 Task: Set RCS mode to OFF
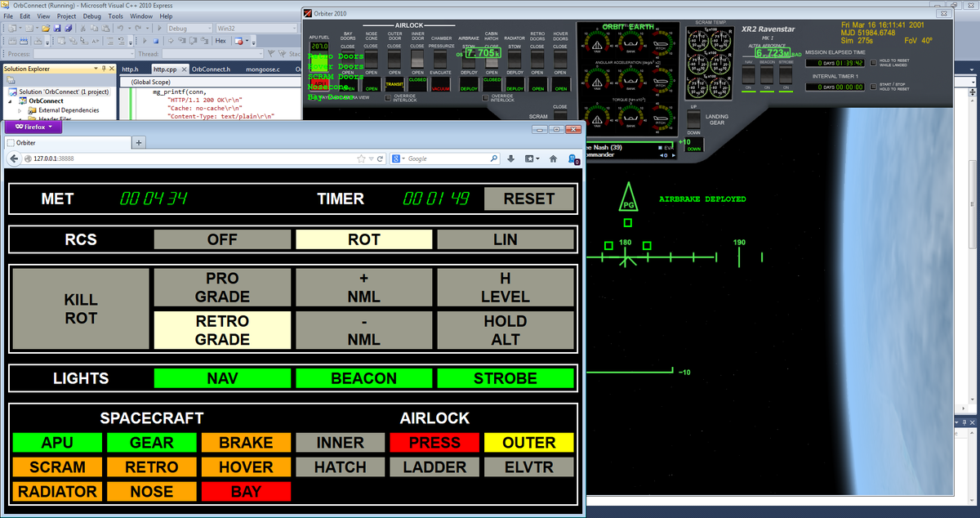222,239
